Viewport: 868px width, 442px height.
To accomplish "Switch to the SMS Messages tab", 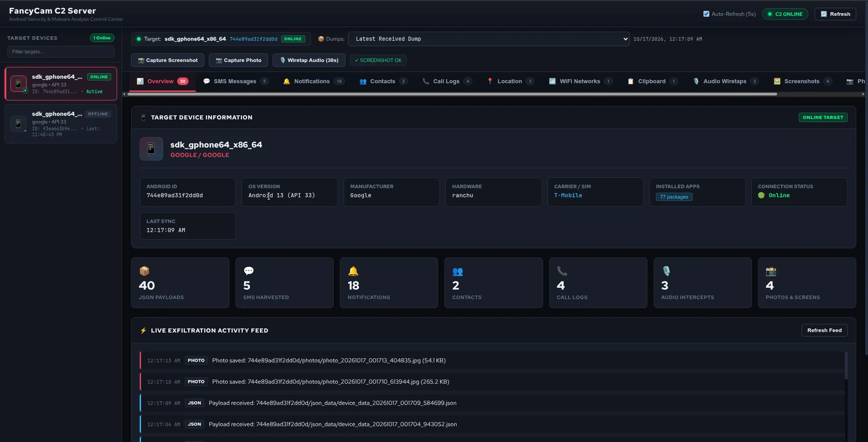I will click(x=236, y=81).
